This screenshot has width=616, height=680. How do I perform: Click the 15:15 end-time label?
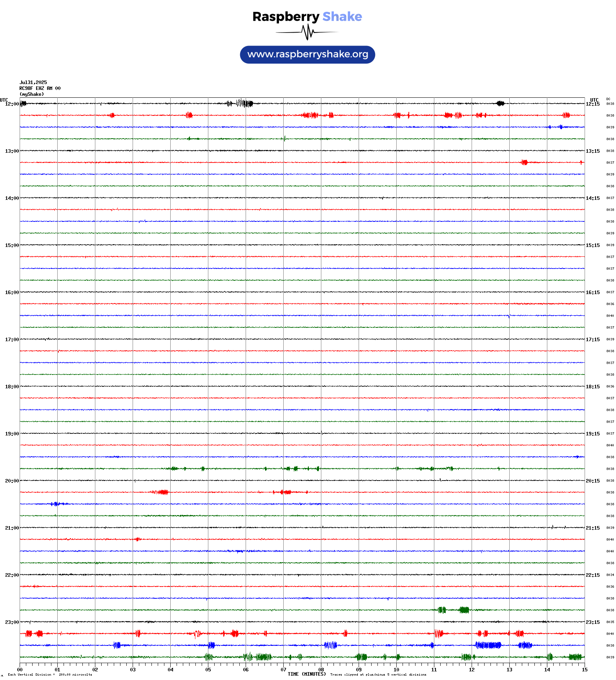(x=593, y=245)
